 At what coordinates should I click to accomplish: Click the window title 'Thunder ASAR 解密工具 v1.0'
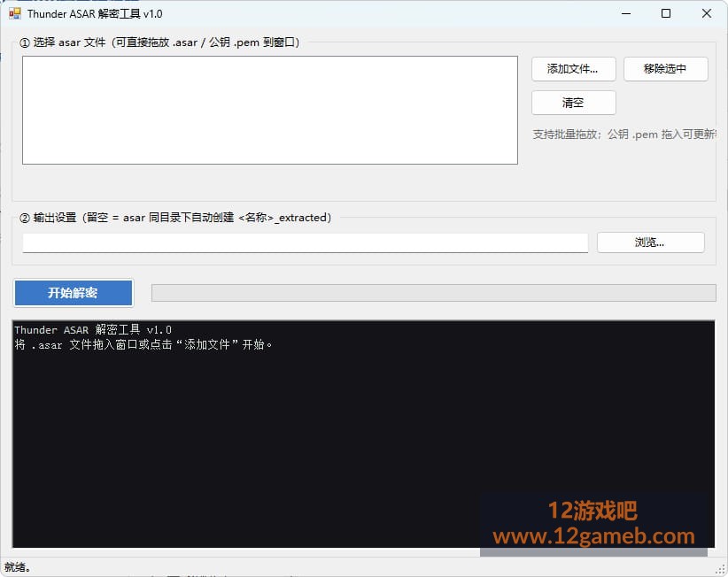(x=95, y=14)
